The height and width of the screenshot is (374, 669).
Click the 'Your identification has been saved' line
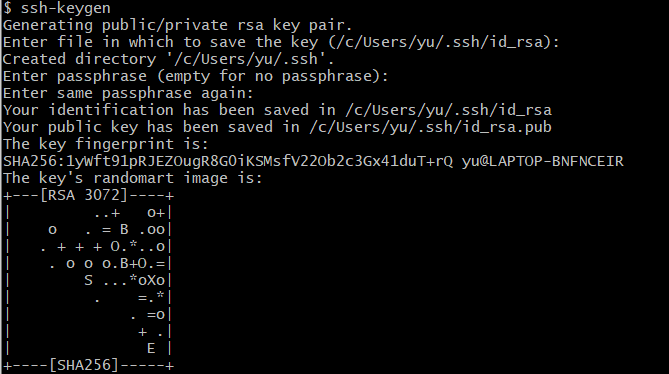pos(277,110)
